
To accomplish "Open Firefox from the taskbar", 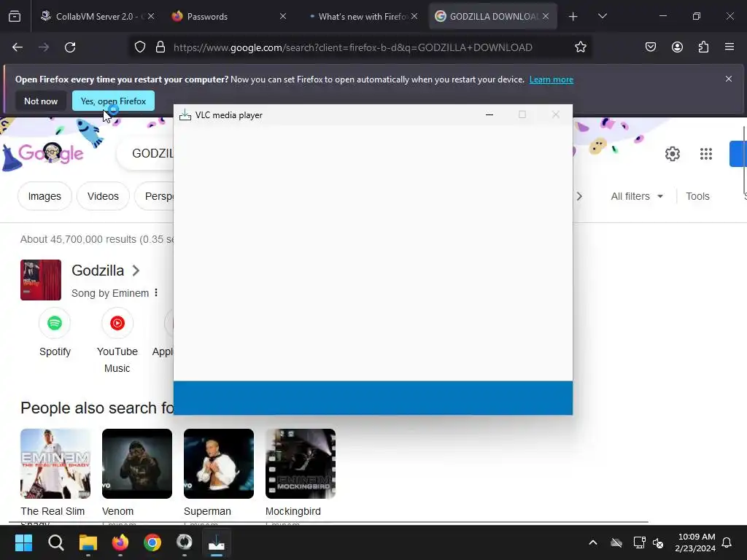I will pyautogui.click(x=120, y=542).
